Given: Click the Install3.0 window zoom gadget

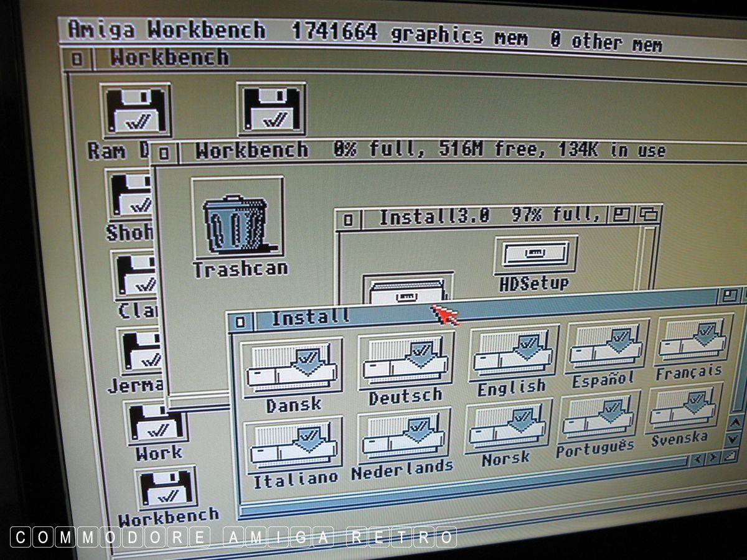Looking at the screenshot, I should [x=621, y=215].
